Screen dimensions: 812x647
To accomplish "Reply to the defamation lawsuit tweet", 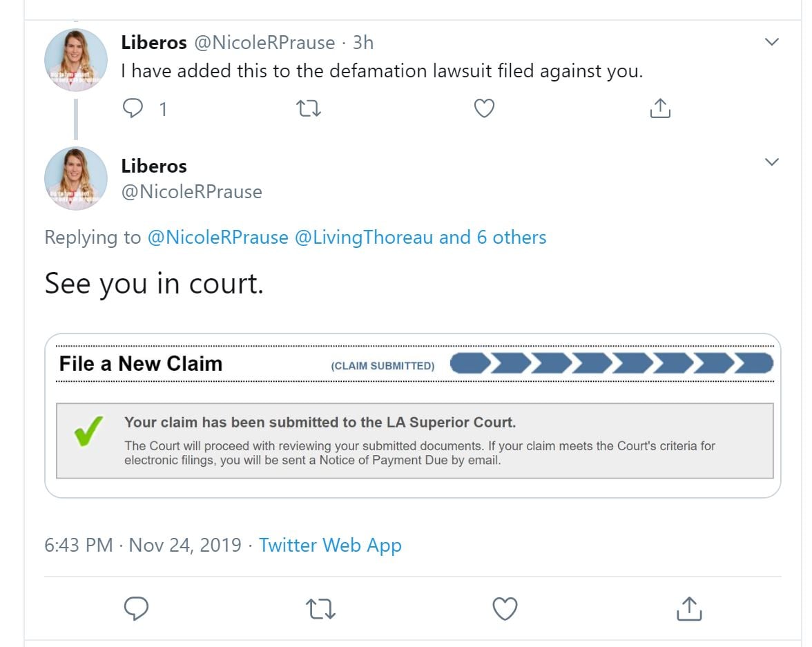I will pos(133,108).
